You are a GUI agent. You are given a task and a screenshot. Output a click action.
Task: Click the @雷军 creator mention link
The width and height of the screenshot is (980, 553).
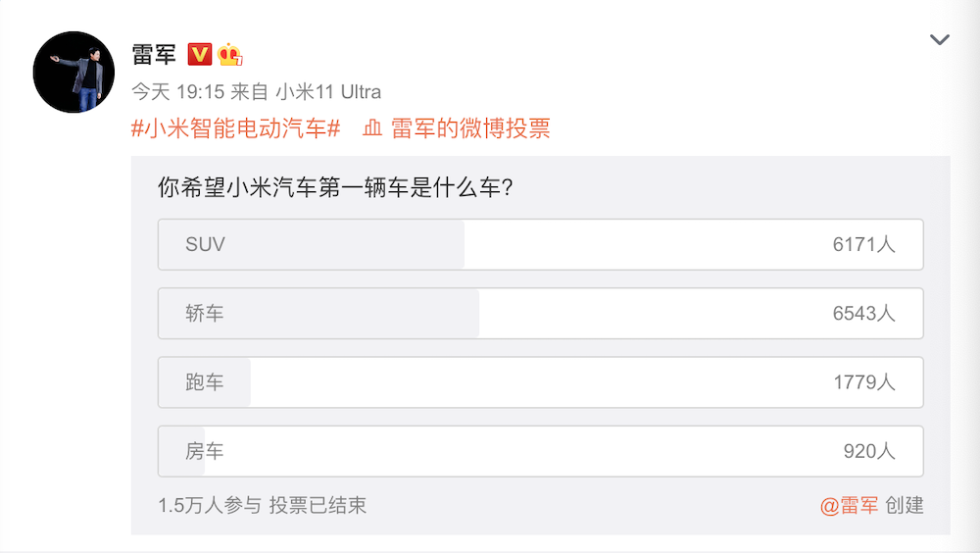[850, 506]
